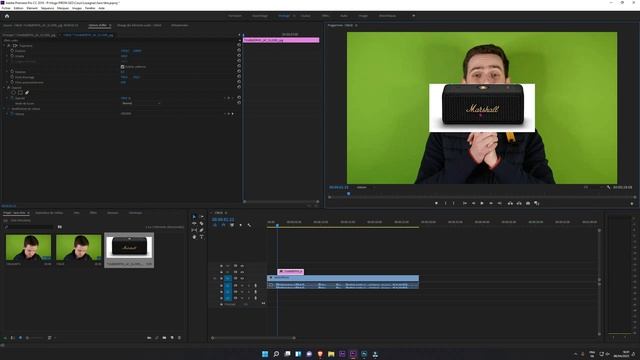
Task: Click Program monitor scrub bar playhead
Action: pos(349,194)
